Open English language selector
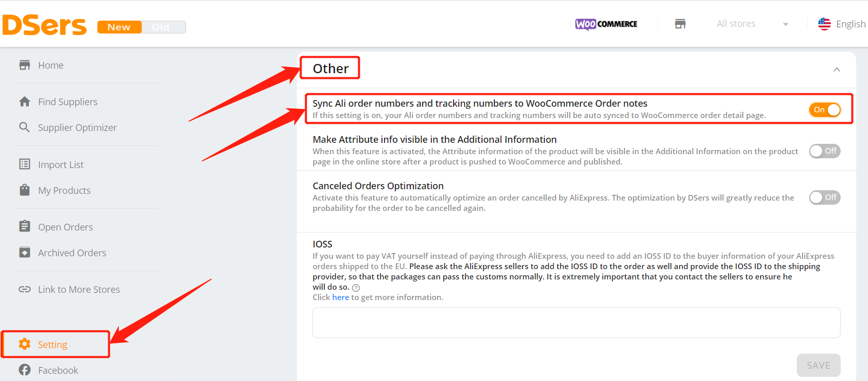 tap(850, 24)
